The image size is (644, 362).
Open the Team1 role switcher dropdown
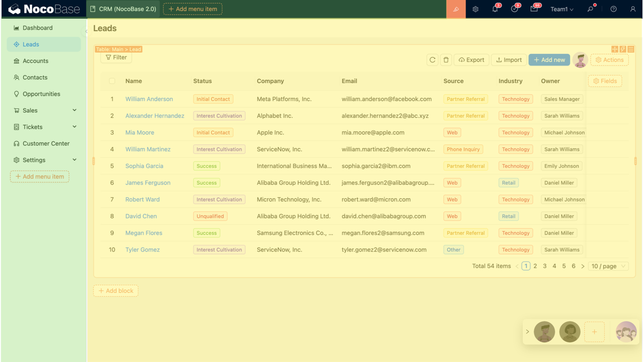562,9
